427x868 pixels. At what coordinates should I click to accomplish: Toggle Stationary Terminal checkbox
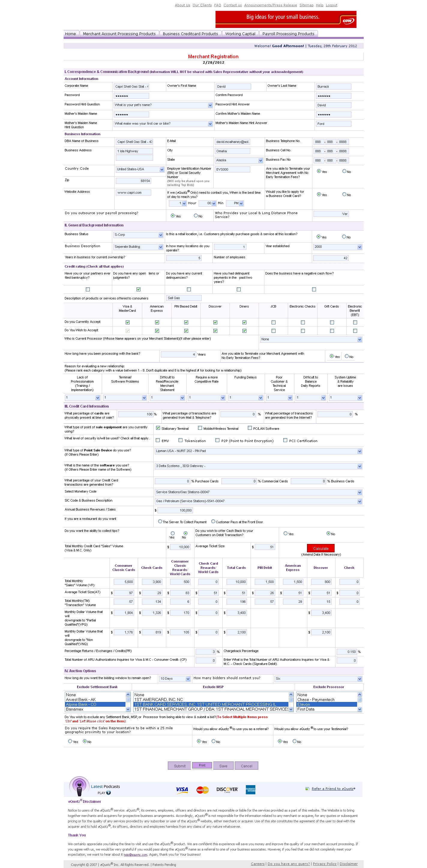point(158,428)
